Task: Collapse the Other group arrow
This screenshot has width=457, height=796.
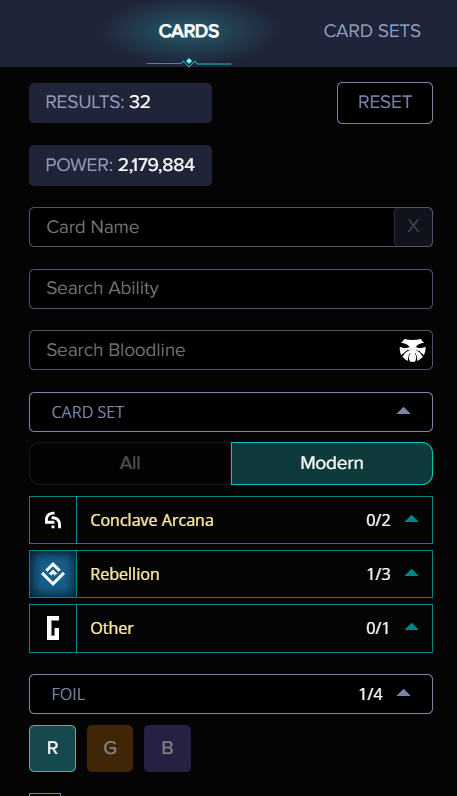Action: (411, 627)
